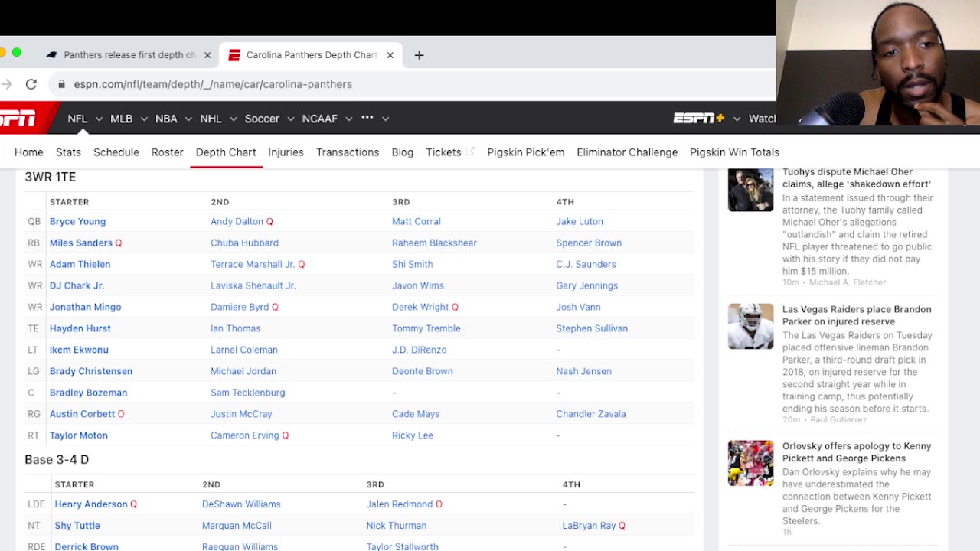980x551 pixels.
Task: Open a new browser tab with plus
Action: click(x=419, y=55)
